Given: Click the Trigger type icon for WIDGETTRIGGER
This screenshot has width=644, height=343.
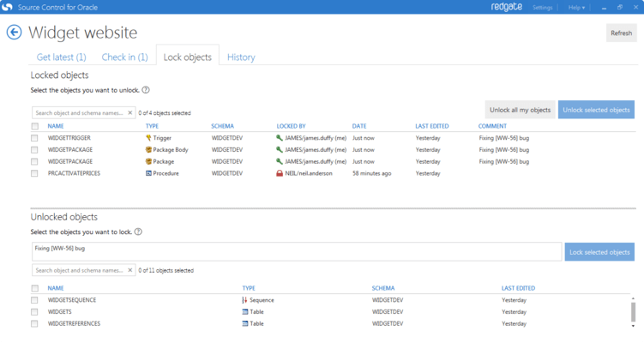Looking at the screenshot, I should click(148, 138).
